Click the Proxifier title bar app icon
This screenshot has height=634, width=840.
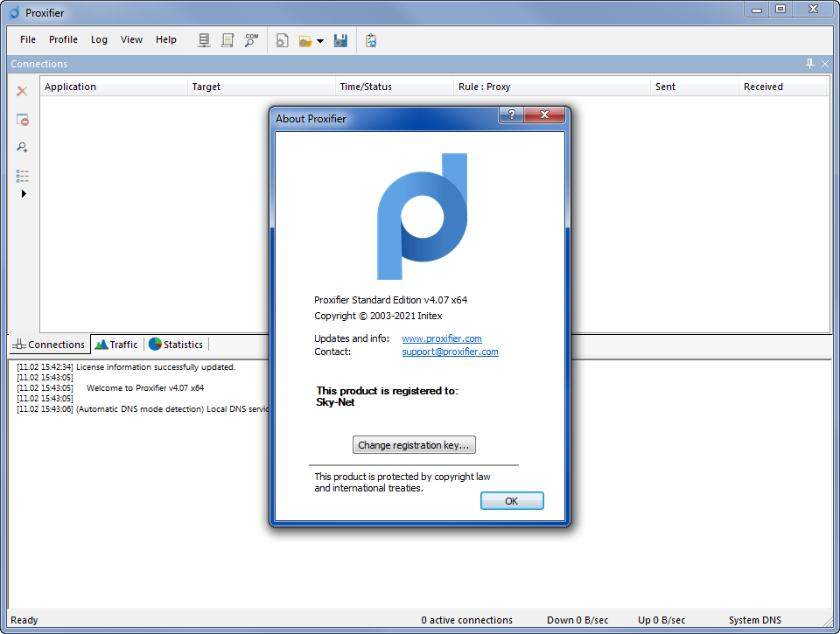(15, 12)
